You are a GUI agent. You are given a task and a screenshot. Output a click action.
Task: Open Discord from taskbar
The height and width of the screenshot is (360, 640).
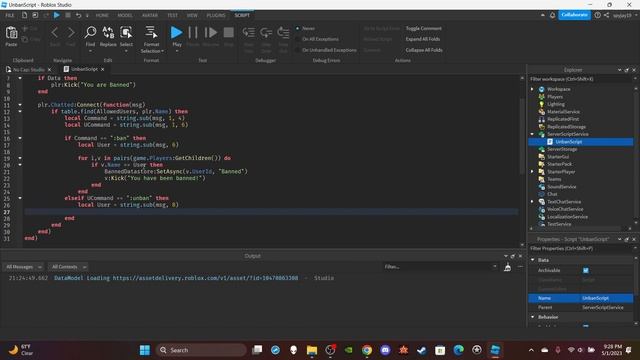pyautogui.click(x=385, y=350)
